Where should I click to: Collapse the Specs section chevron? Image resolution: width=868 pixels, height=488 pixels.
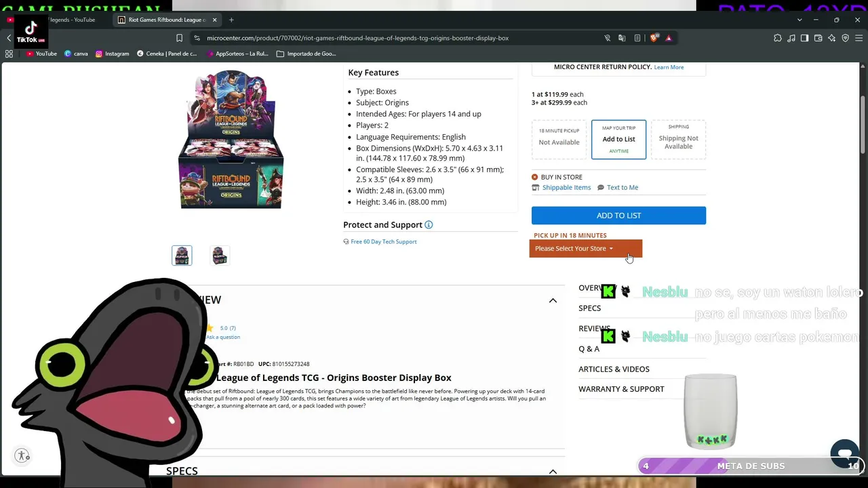[553, 471]
